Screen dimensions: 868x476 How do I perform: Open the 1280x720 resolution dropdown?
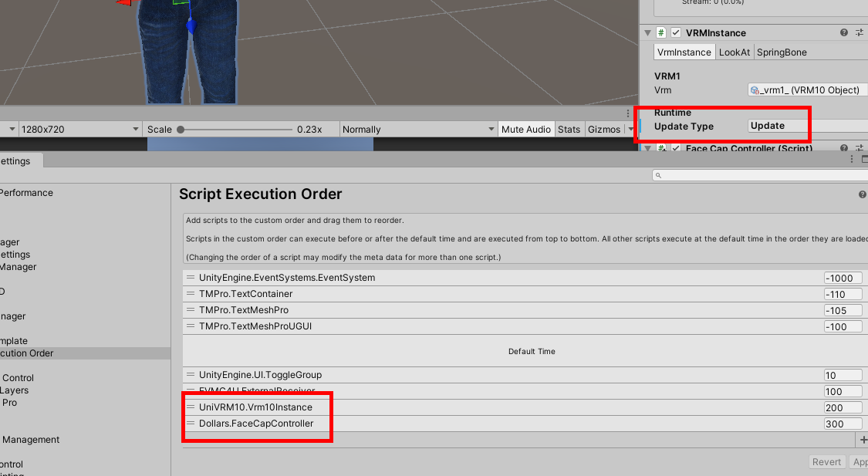(x=80, y=129)
